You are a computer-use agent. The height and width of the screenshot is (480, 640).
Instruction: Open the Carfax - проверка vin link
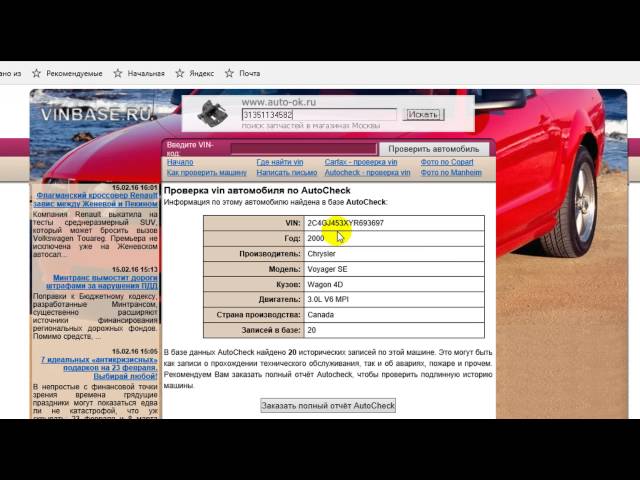pyautogui.click(x=360, y=162)
